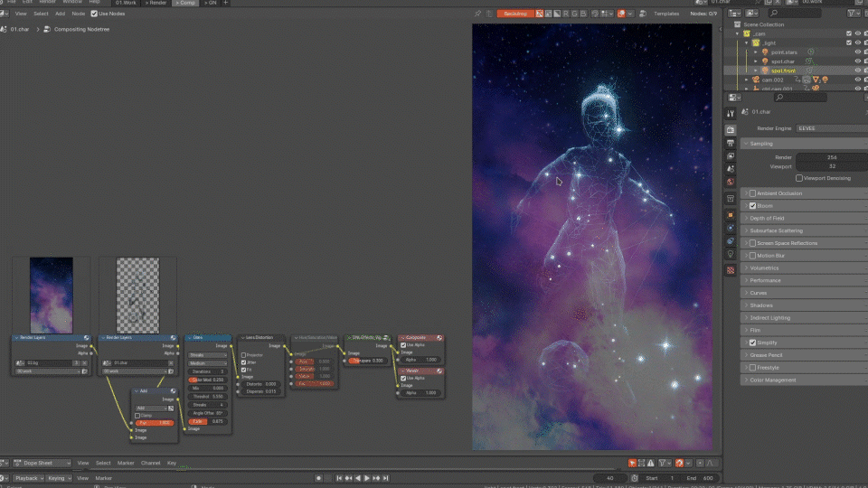Open compositor Node menu
The height and width of the screenshot is (488, 868).
tap(78, 14)
